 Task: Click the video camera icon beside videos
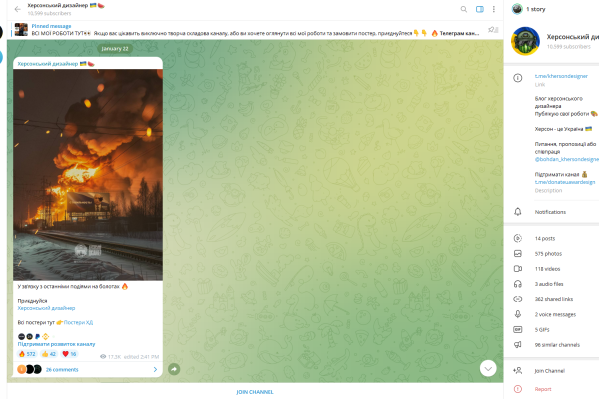pyautogui.click(x=518, y=269)
